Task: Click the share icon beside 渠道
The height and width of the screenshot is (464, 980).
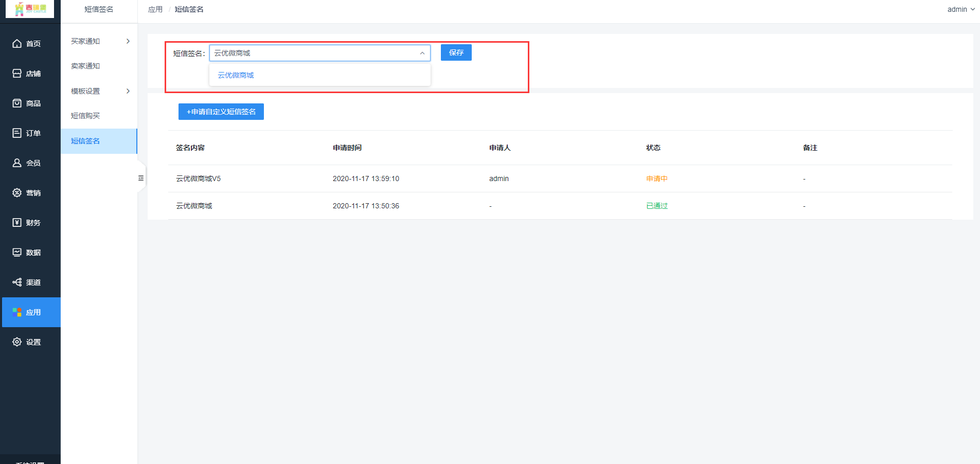Action: (x=17, y=282)
